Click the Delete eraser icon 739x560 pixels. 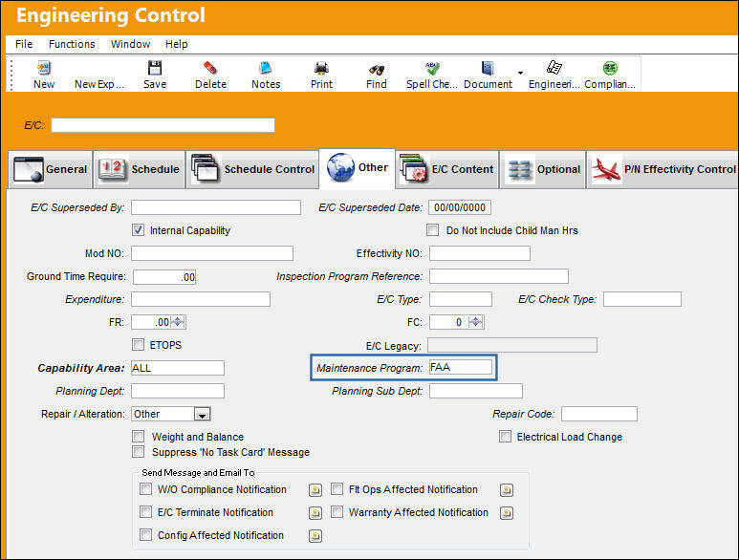coord(210,68)
